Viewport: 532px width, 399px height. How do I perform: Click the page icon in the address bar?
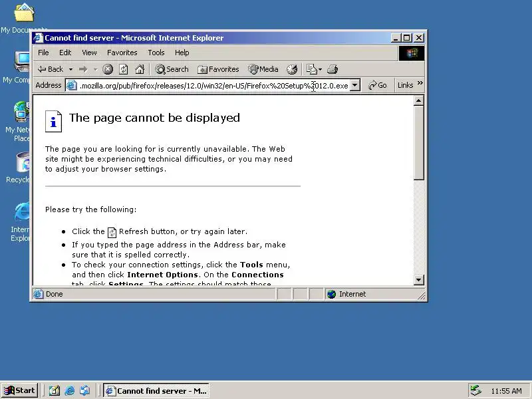pyautogui.click(x=71, y=85)
